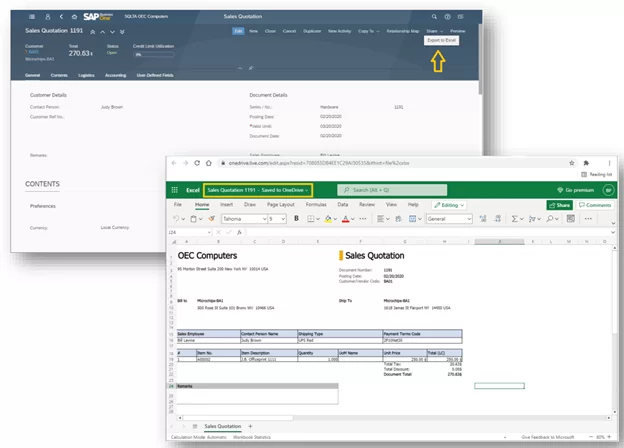Jump to first record double-up arrow
This screenshot has width=624, height=448.
pyautogui.click(x=92, y=32)
